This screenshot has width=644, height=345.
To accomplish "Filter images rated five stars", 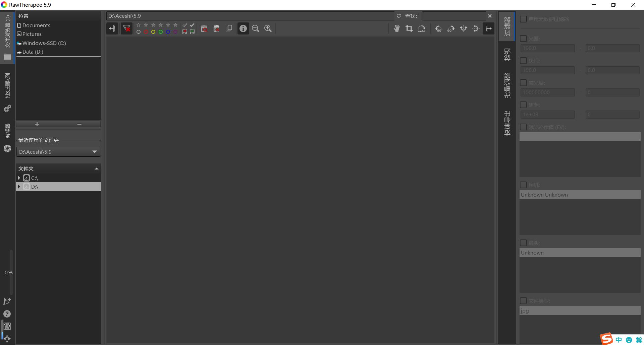I will [x=175, y=25].
